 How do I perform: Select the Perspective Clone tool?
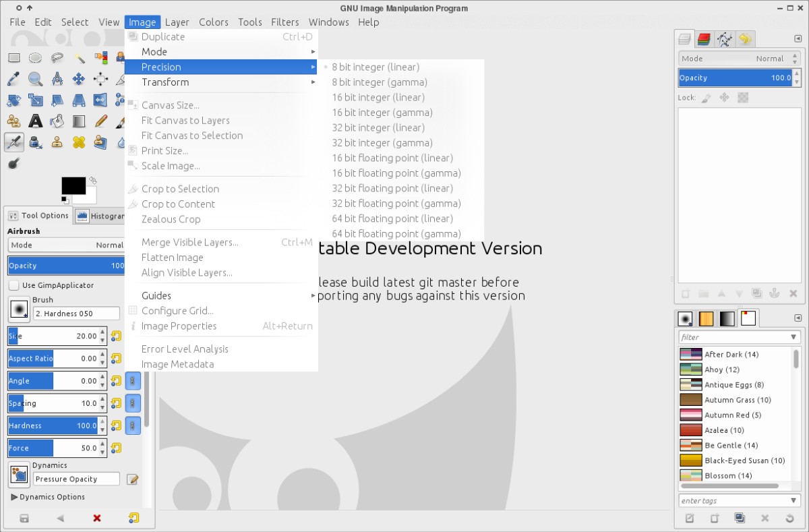tap(100, 142)
